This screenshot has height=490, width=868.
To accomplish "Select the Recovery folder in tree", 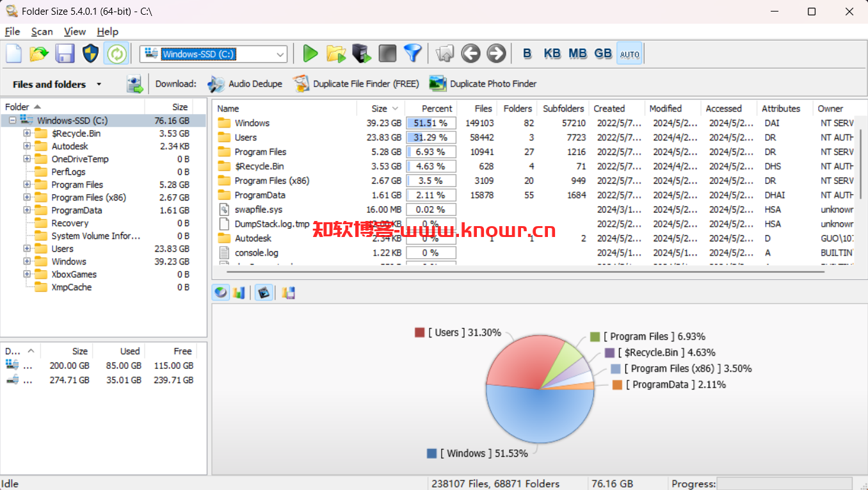I will click(x=70, y=223).
